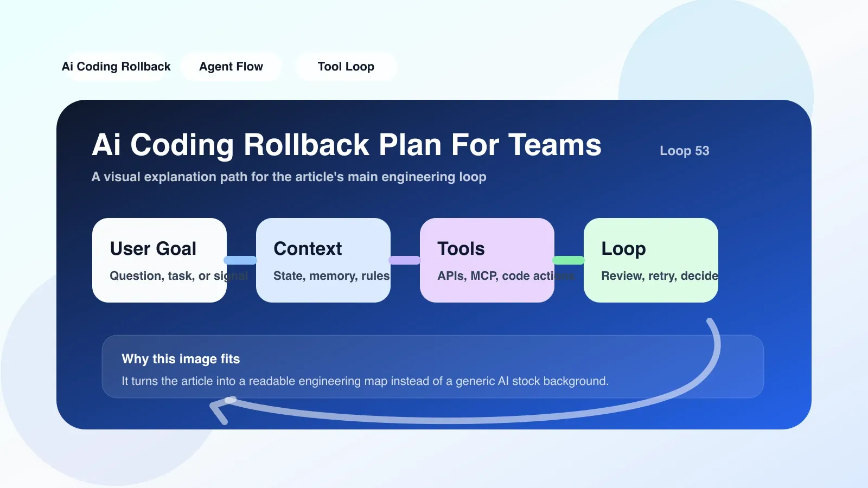The height and width of the screenshot is (488, 868).
Task: Open the Agent Flow pill tag
Action: click(x=231, y=67)
